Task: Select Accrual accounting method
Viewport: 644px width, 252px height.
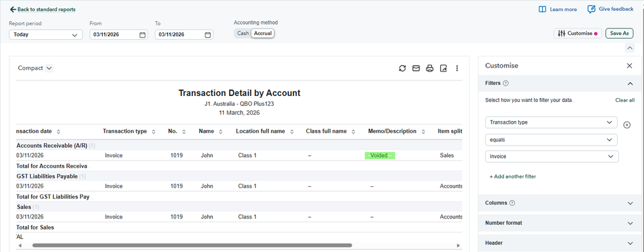Action: click(x=263, y=34)
